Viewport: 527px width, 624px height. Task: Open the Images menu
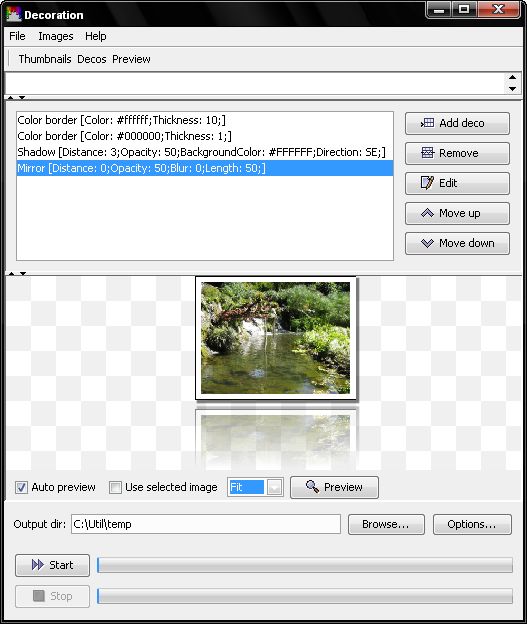(x=56, y=36)
